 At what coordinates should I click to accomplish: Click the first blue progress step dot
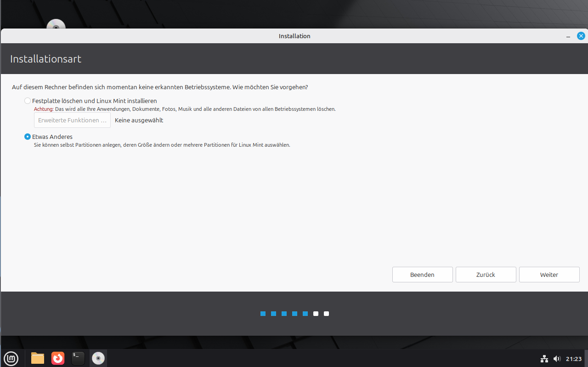263,314
